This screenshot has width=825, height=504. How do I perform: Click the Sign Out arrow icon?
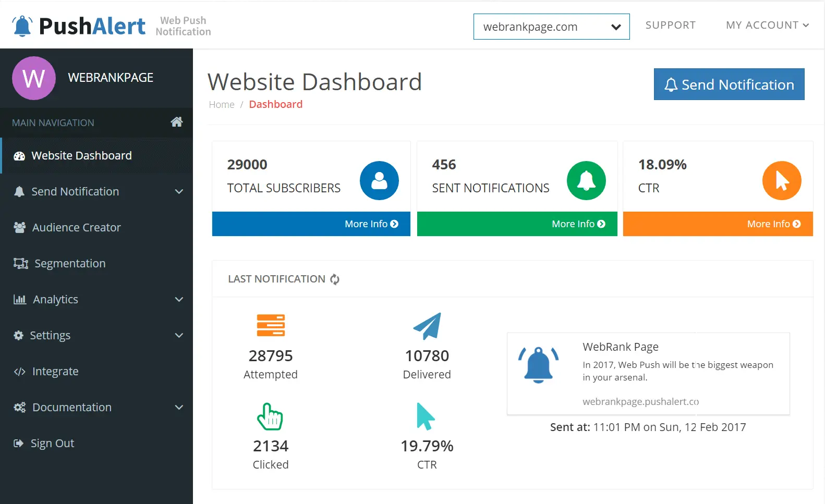19,443
